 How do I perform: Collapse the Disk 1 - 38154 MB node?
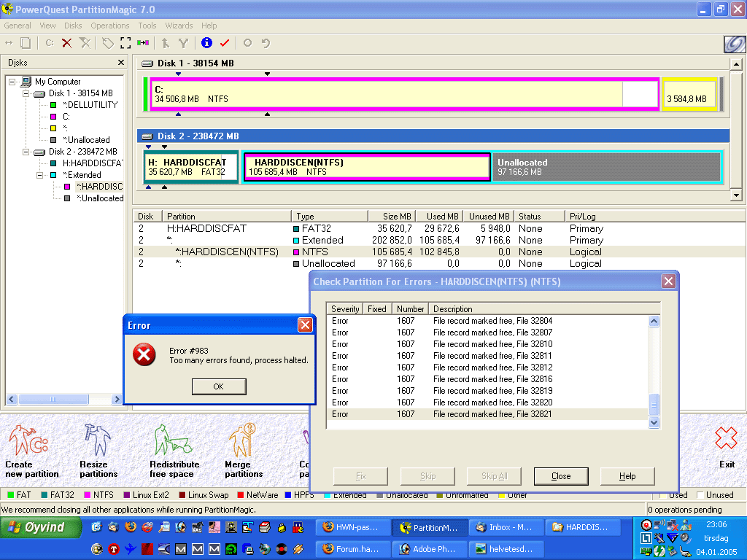point(26,93)
